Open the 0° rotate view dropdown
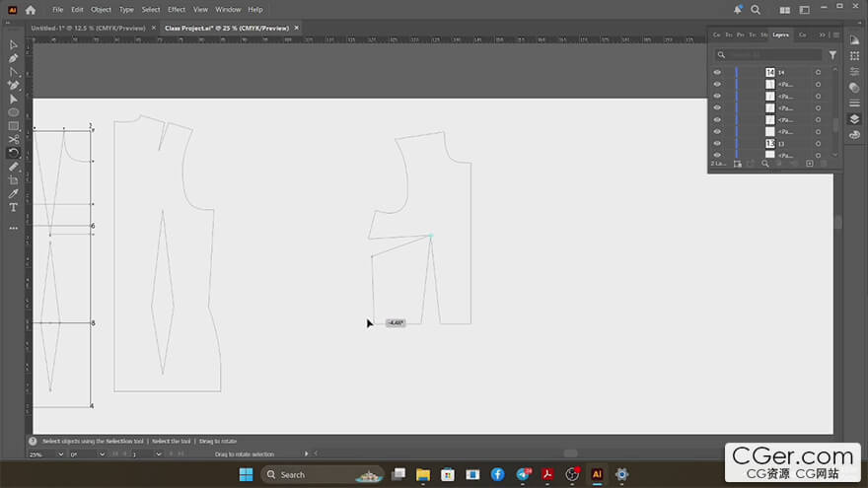868x488 pixels. click(x=102, y=454)
